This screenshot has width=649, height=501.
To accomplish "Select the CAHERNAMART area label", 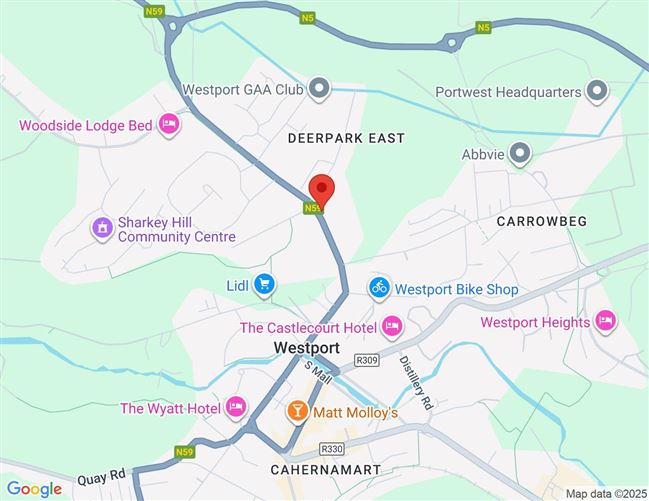I will click(x=326, y=470).
